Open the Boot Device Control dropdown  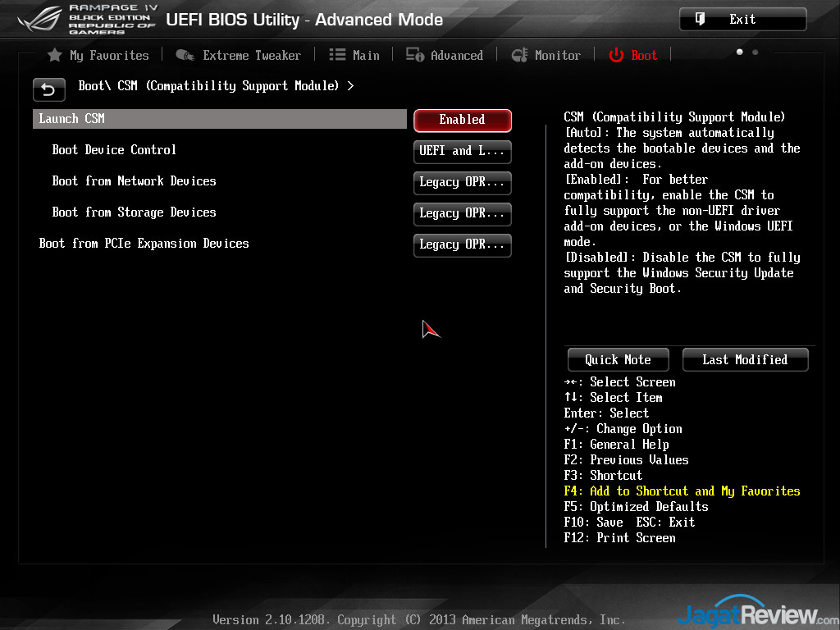pyautogui.click(x=463, y=151)
